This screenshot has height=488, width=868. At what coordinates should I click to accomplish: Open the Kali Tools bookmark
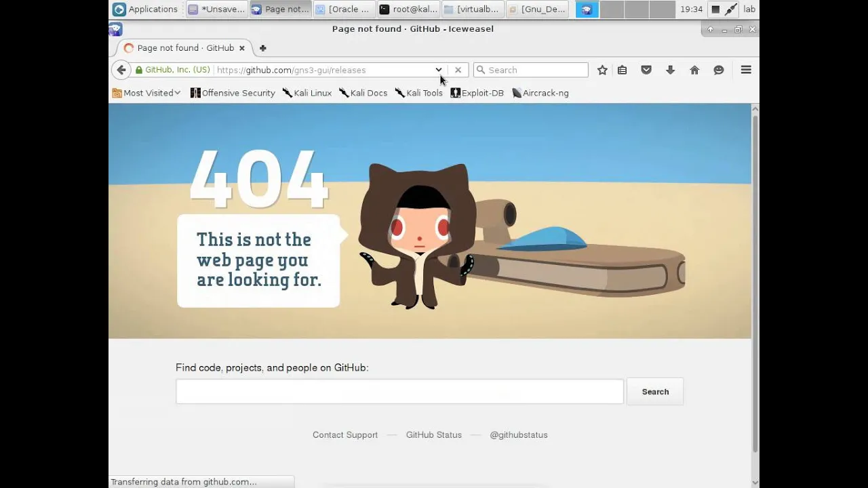tap(418, 93)
